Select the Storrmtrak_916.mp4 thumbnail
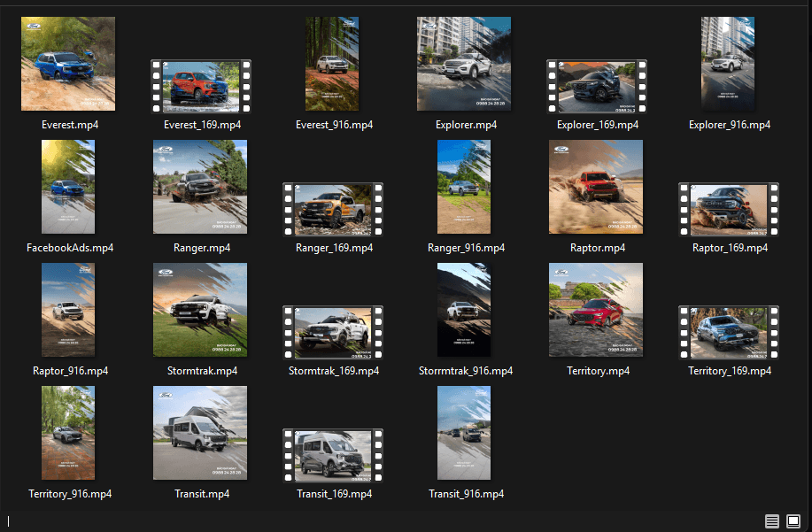Viewport: 812px width, 532px height. pos(464,310)
